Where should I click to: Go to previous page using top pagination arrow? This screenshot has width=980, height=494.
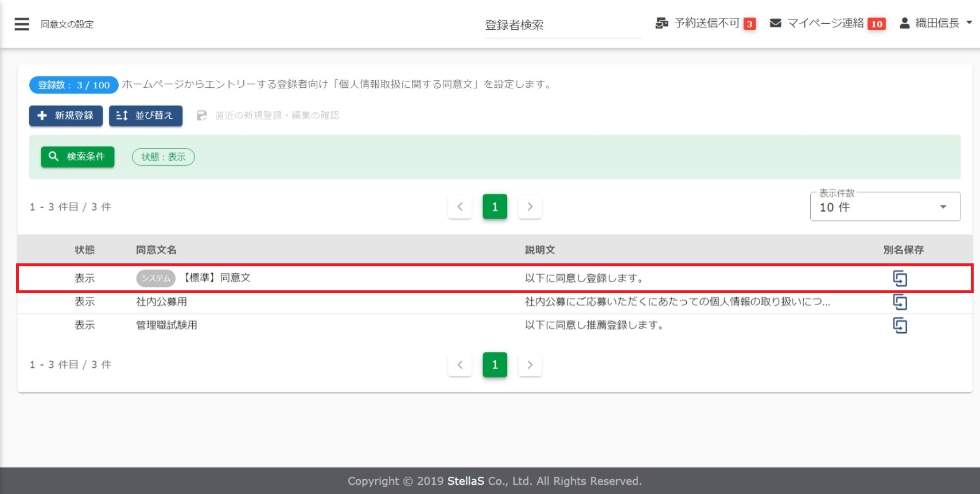pyautogui.click(x=460, y=207)
